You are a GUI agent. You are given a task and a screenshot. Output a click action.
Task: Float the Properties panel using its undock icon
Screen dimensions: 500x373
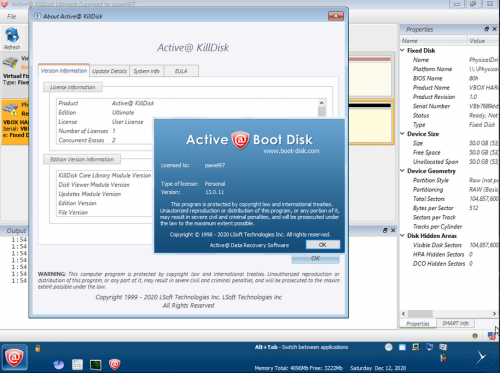pos(486,29)
